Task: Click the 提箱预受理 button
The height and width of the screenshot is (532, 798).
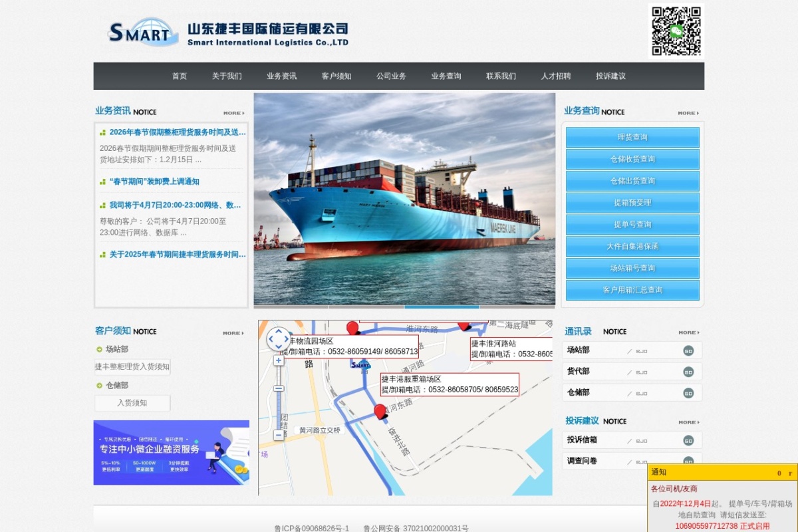Action: pyautogui.click(x=632, y=203)
